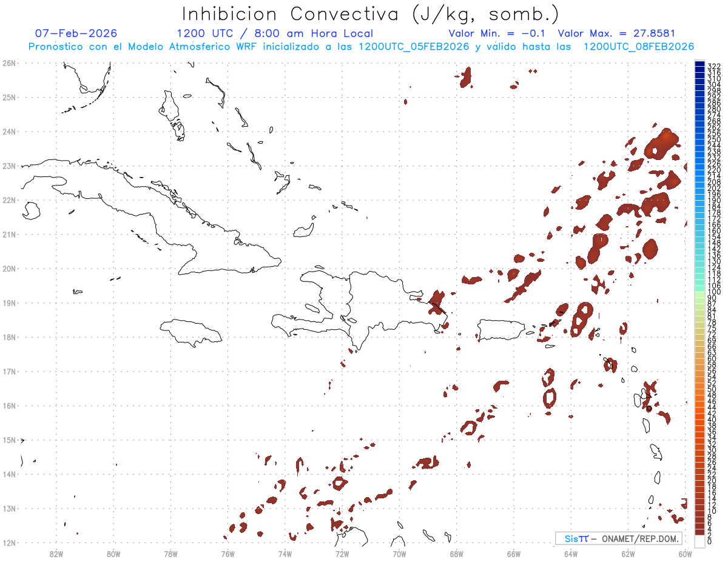Click the 74W longitude label
728x562 pixels.
pos(285,554)
